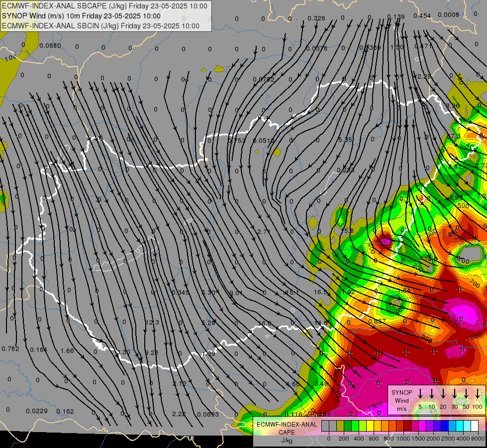Click the 2.12 value on the map
This screenshot has height=448, width=487.
click(x=180, y=383)
